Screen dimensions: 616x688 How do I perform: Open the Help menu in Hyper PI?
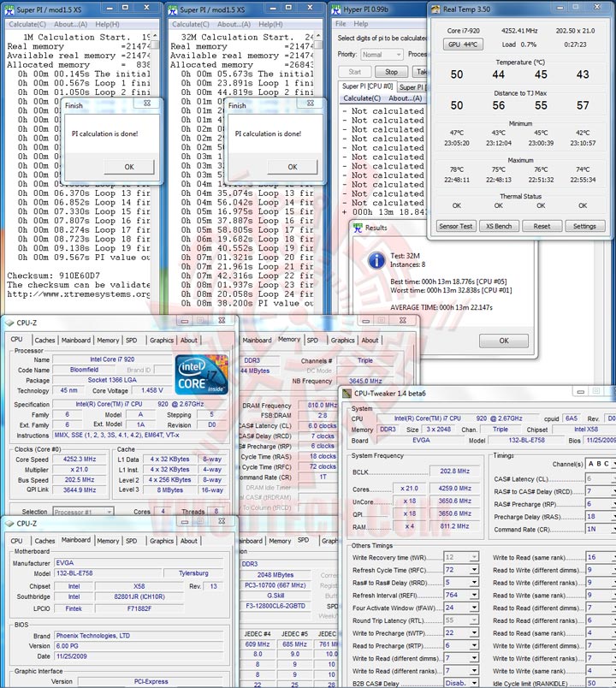[361, 24]
